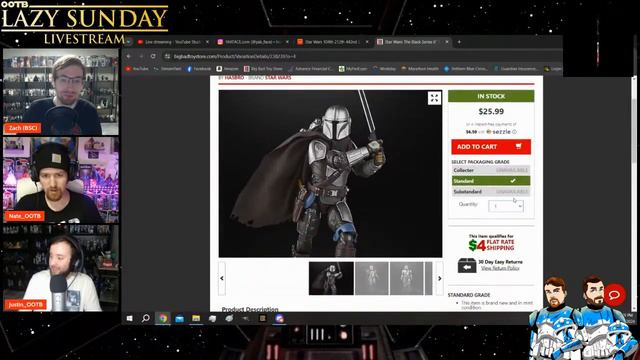640x360 pixels.
Task: Open View Return Policy link
Action: (x=500, y=268)
